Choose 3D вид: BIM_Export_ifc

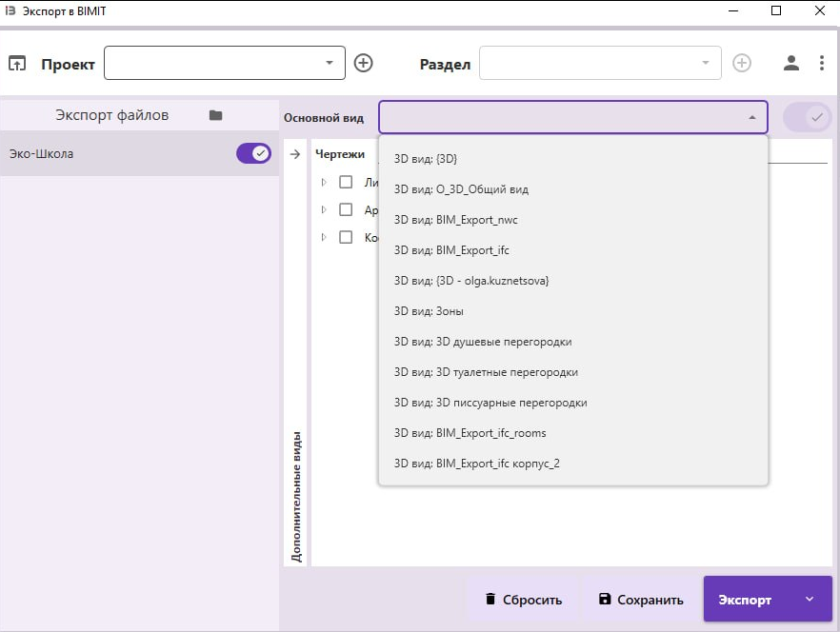point(573,250)
